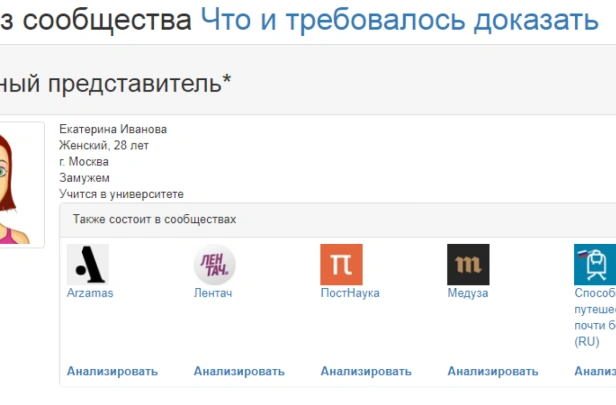
Task: Click the Arzamas community logo icon
Action: tap(88, 264)
